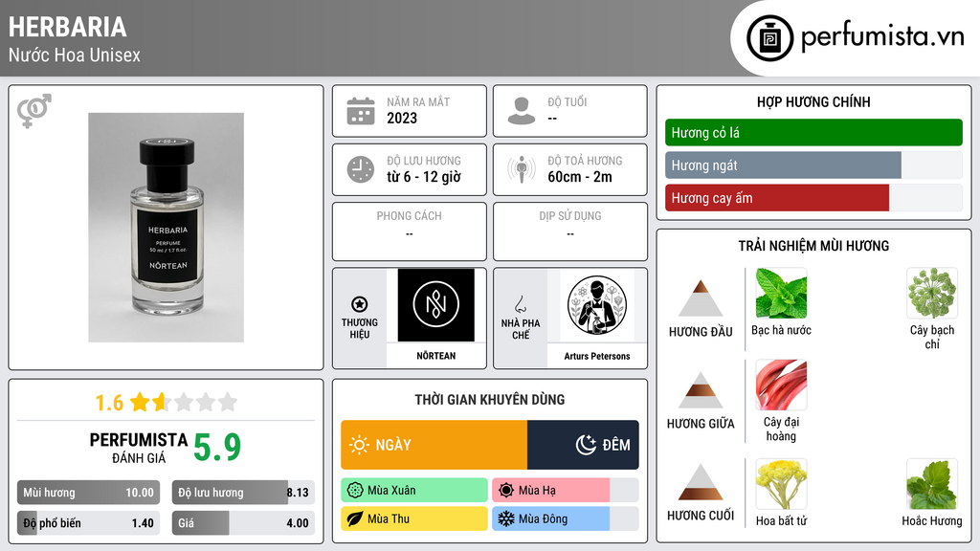Viewport: 980px width, 551px height.
Task: Click the Hương đầu pyramid icon
Action: click(x=701, y=298)
